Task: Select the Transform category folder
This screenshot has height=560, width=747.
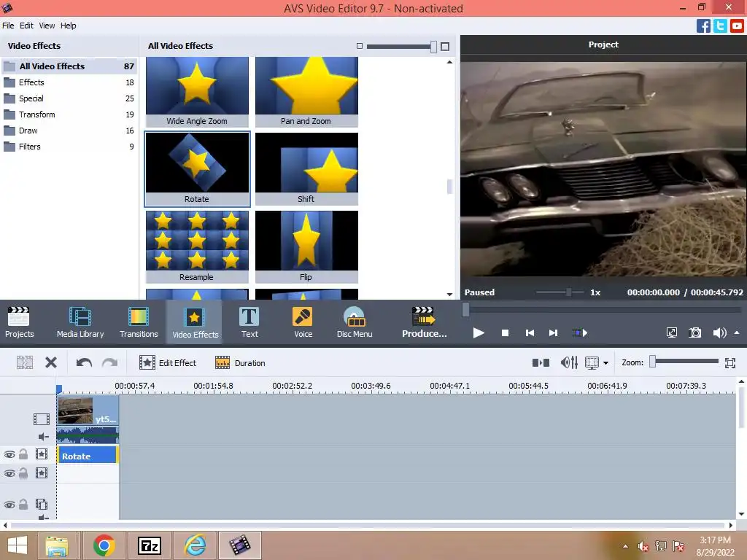Action: (69, 114)
